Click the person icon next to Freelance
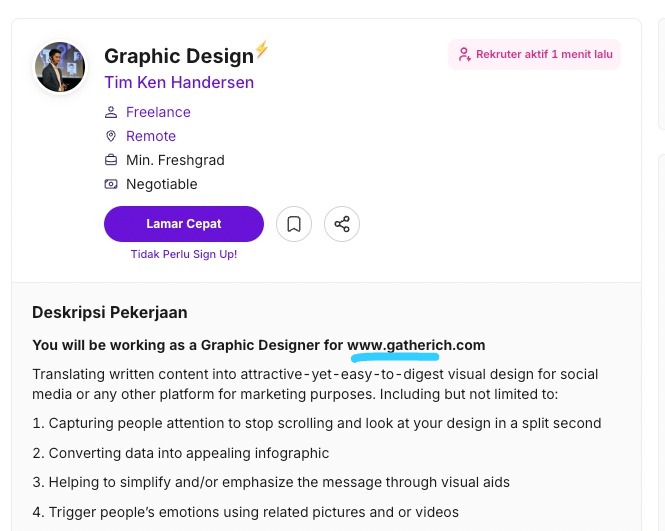665x531 pixels. [111, 112]
